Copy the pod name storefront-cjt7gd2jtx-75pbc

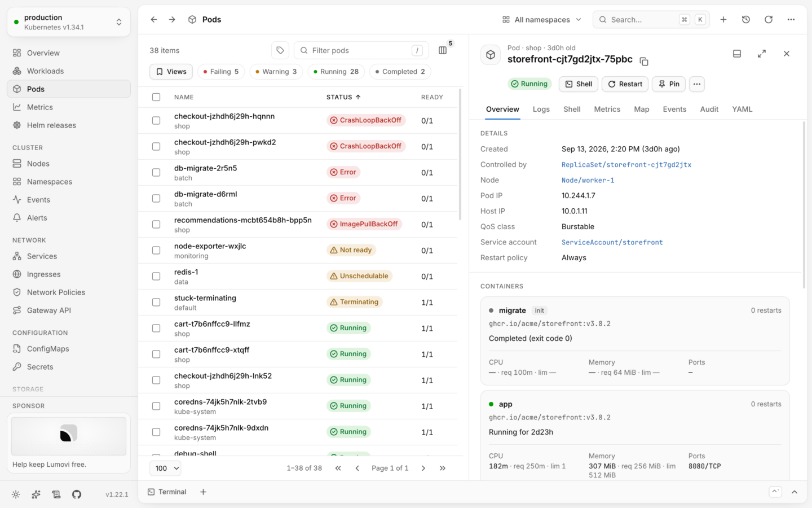644,61
